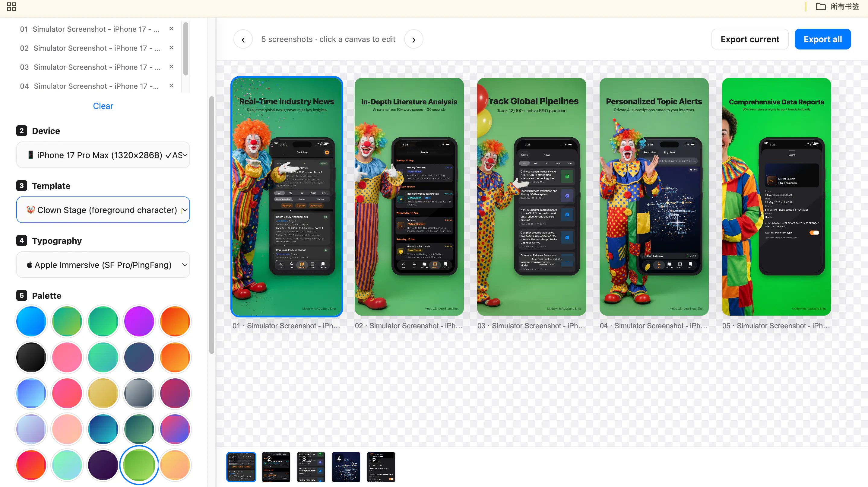
Task: Pick the lavender periwinkle palette swatch
Action: click(x=31, y=429)
